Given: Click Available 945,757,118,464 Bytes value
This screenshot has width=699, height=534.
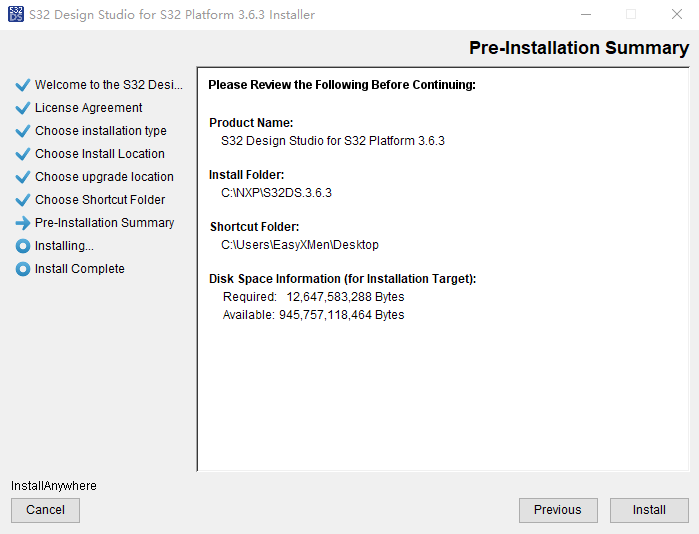Looking at the screenshot, I should pos(341,315).
